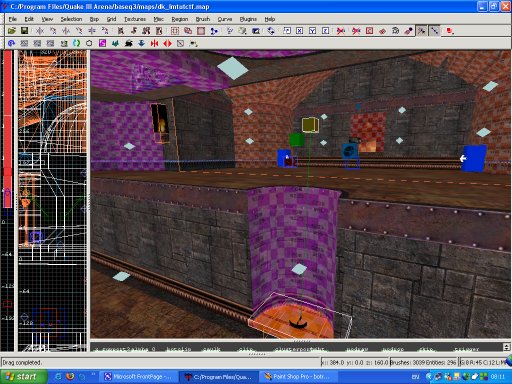The image size is (512, 384).
Task: Open the Textures menu
Action: pyautogui.click(x=135, y=19)
